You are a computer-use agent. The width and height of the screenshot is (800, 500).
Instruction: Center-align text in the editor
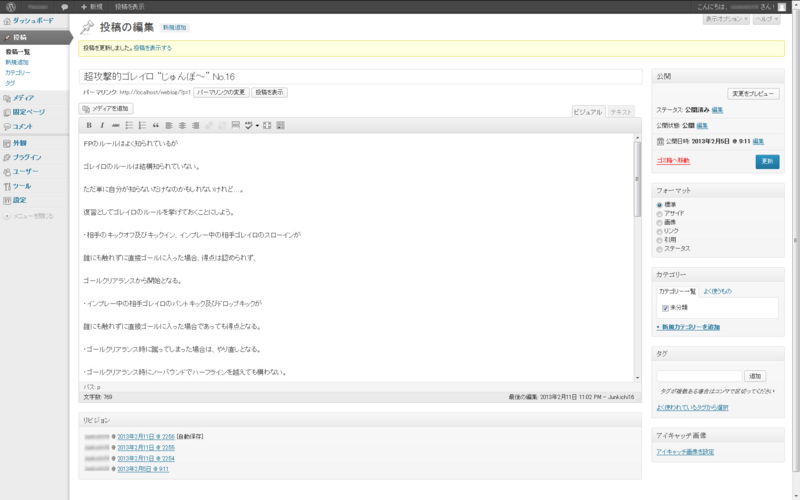pos(182,126)
